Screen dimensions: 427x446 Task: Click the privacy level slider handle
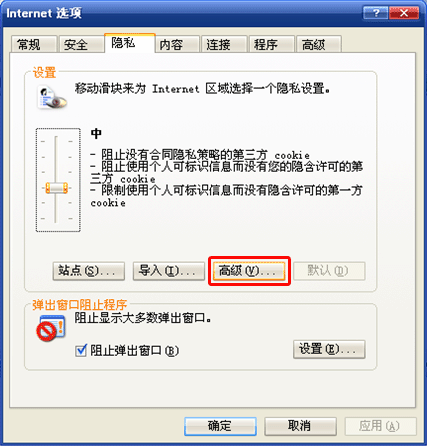57,188
